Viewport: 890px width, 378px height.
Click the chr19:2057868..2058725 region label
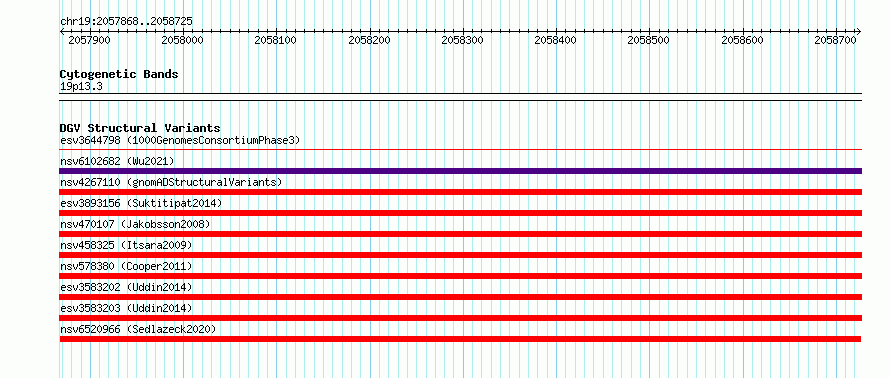pyautogui.click(x=126, y=22)
